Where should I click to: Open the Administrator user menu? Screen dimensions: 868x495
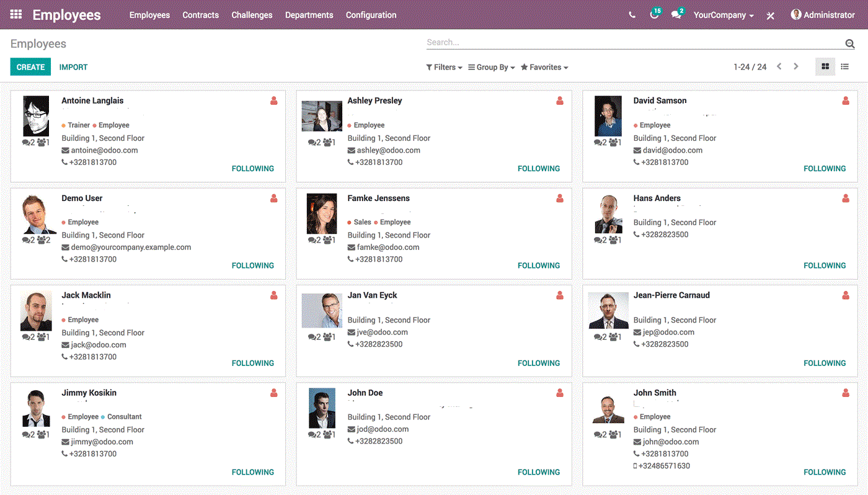(823, 15)
